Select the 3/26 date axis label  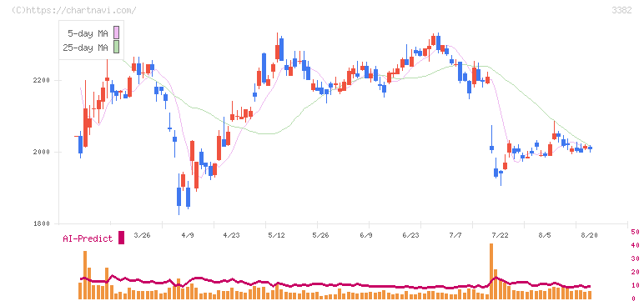142,235
